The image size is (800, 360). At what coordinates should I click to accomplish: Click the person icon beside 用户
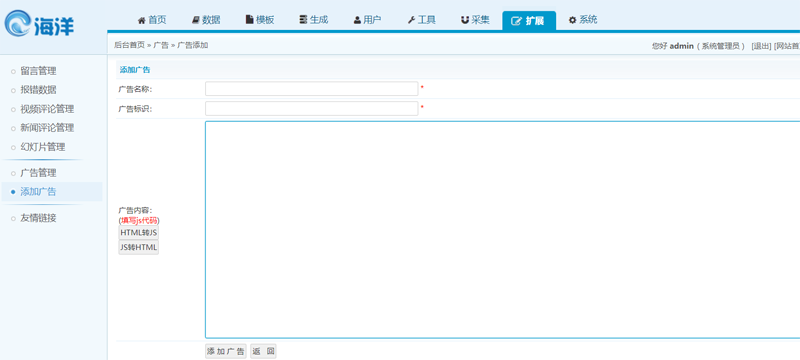(357, 20)
